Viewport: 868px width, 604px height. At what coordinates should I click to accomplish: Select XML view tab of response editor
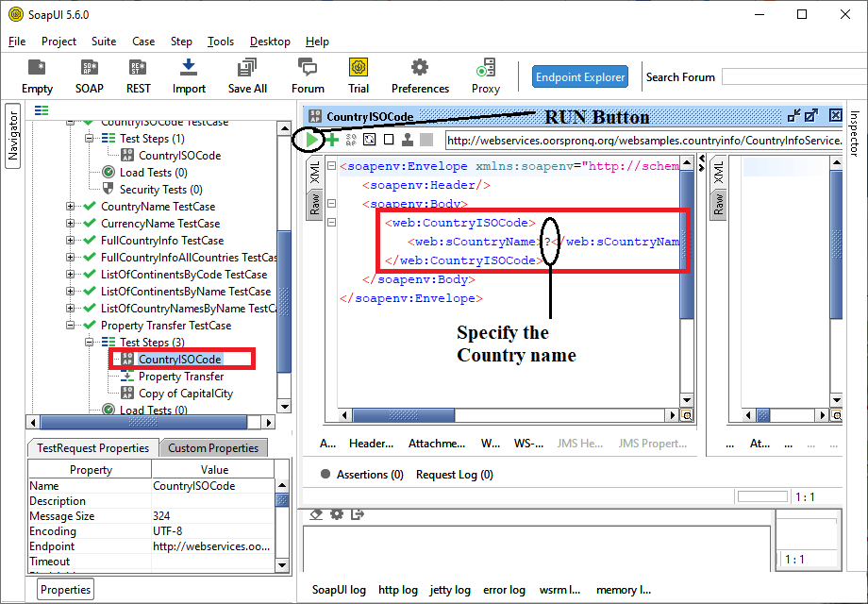coord(718,173)
